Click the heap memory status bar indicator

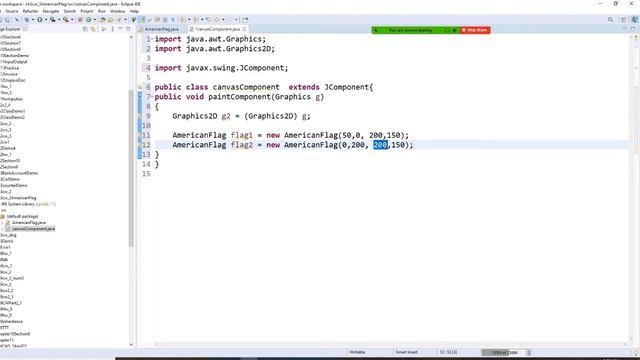coord(503,352)
